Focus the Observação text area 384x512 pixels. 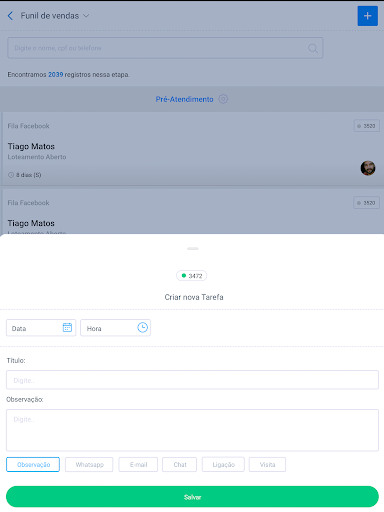coord(192,430)
